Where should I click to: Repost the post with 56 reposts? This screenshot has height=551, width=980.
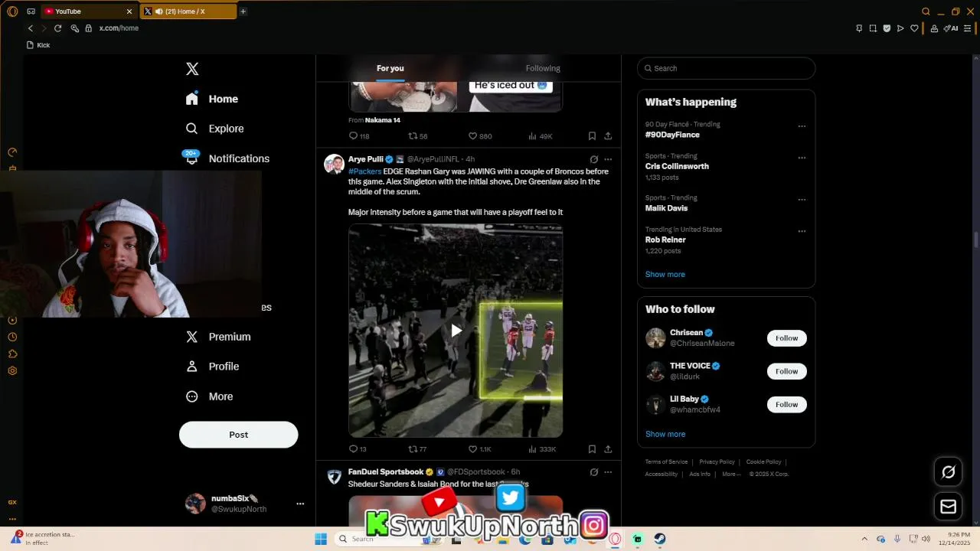418,136
